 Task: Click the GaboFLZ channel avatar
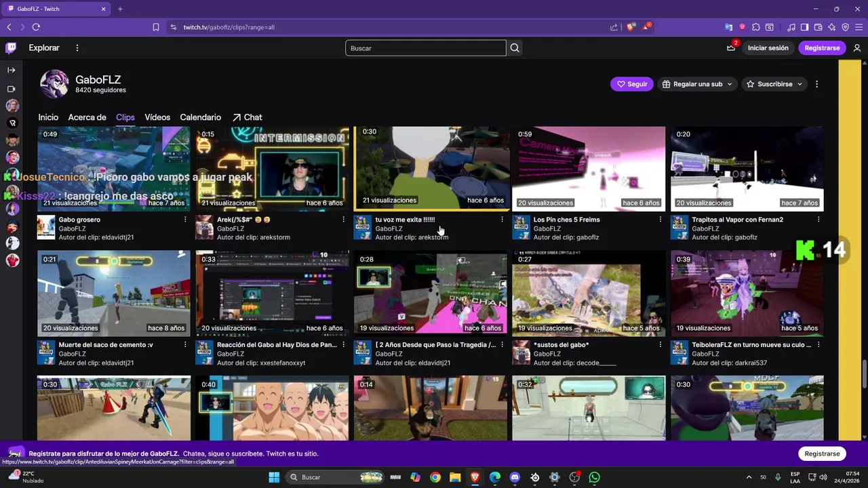click(54, 84)
